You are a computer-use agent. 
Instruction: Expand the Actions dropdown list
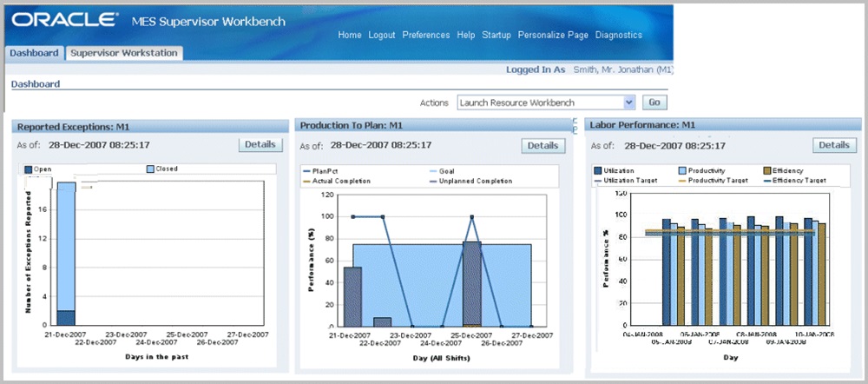click(x=628, y=103)
